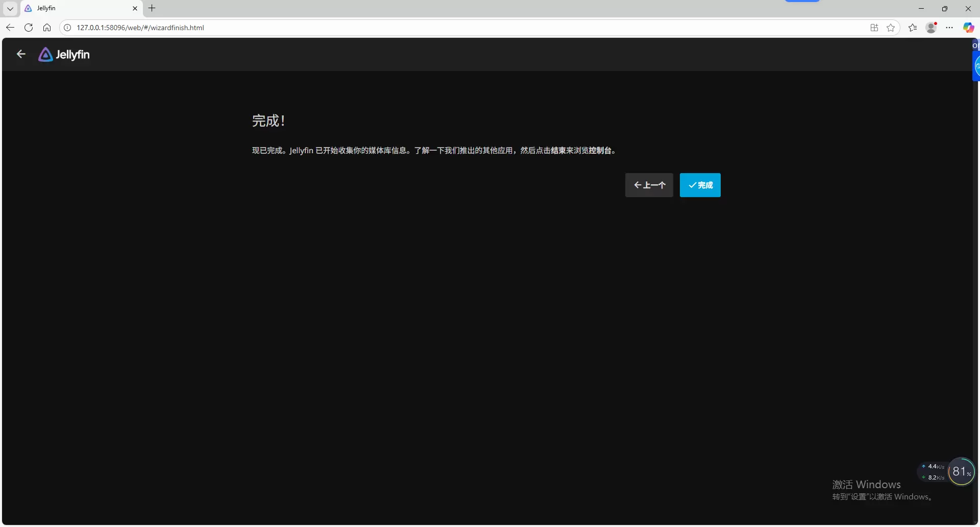Launch the Copilot sidebar

968,28
